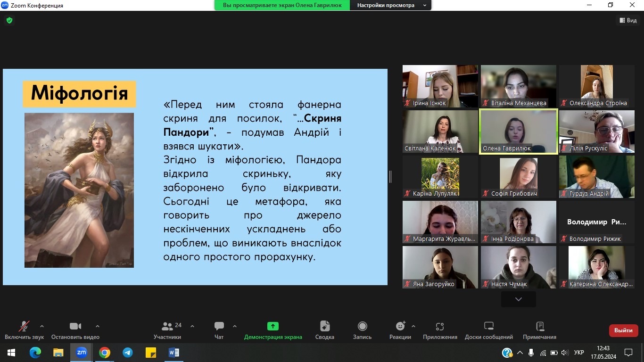This screenshot has height=362, width=644.
Task: Open Реакции reactions menu
Action: coord(400,330)
